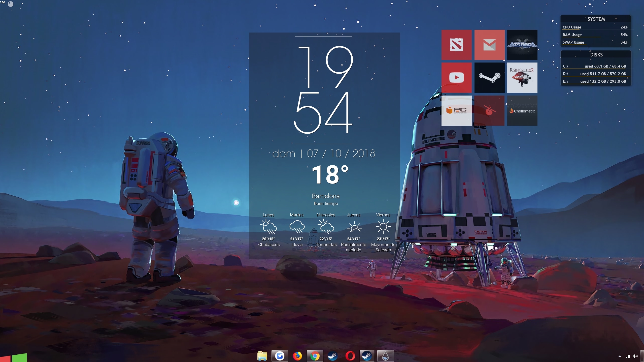Screen dimensions: 644x362
Task: Select the Miercoles Tormentas forecast icon
Action: point(326,227)
